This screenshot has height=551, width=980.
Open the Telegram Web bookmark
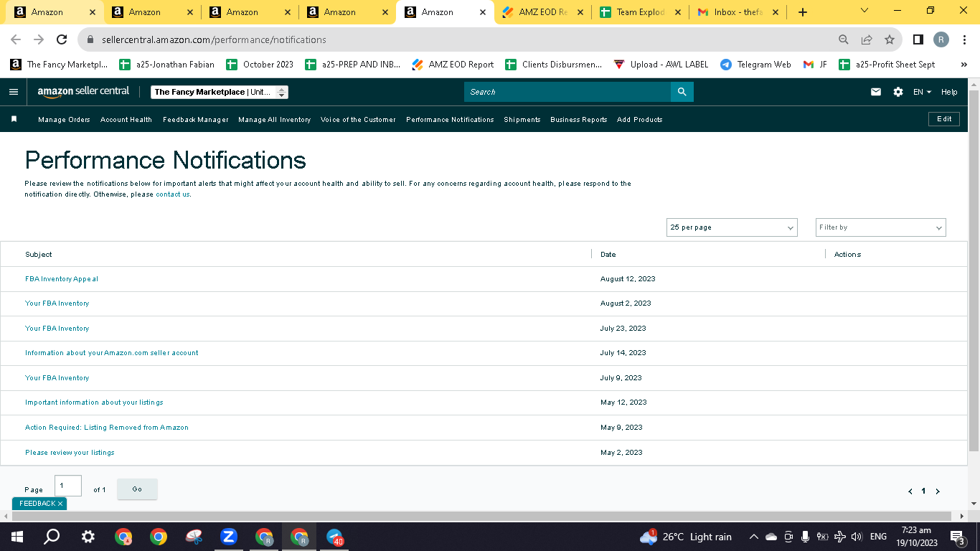[x=755, y=65]
